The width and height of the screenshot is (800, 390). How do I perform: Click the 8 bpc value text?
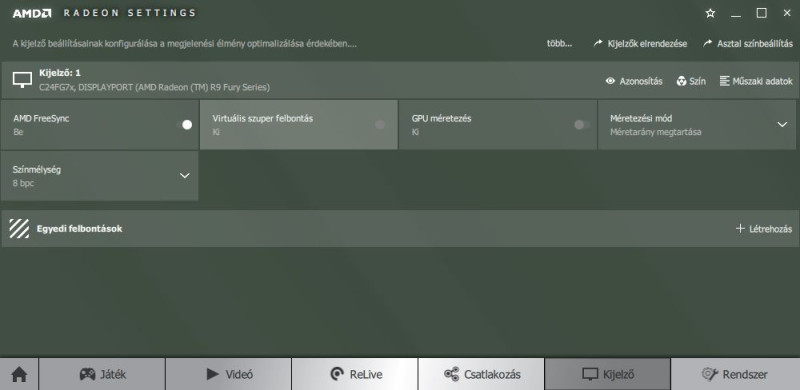(x=23, y=183)
